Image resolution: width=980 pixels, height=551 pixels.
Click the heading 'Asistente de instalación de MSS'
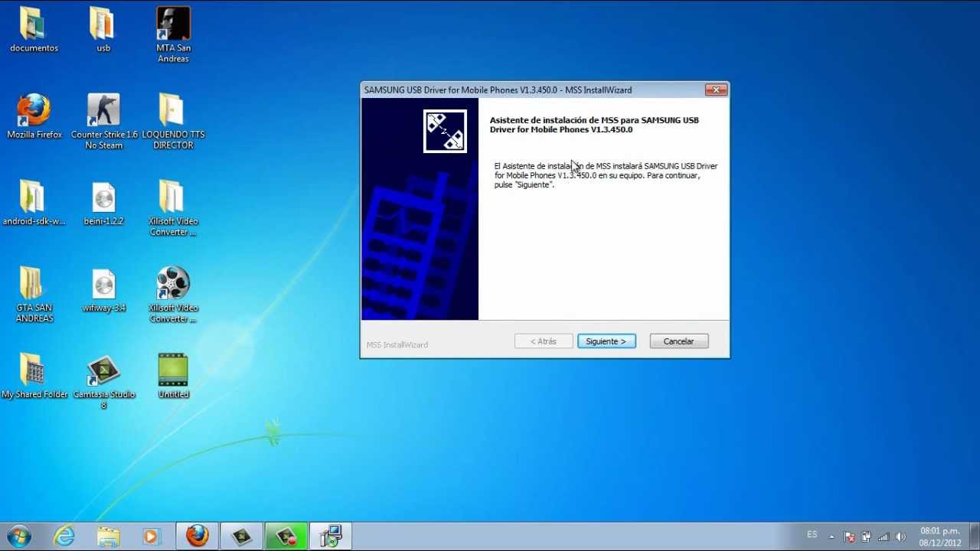point(594,125)
